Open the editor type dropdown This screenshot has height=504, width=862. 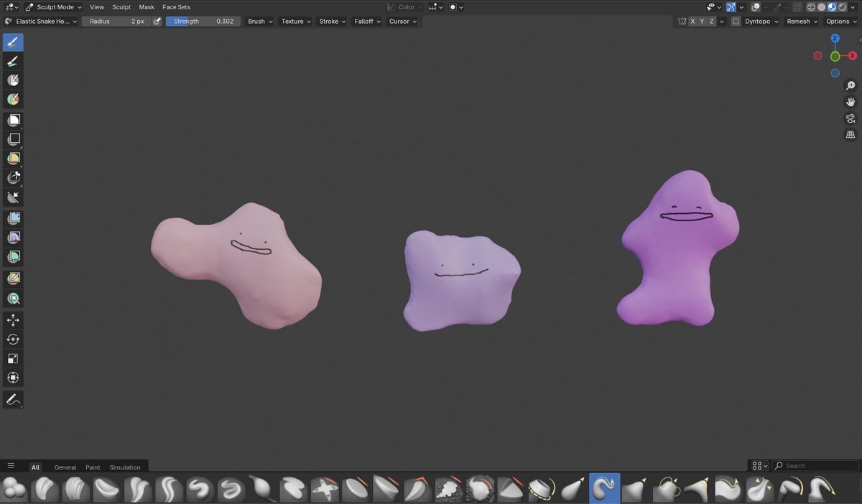click(11, 7)
